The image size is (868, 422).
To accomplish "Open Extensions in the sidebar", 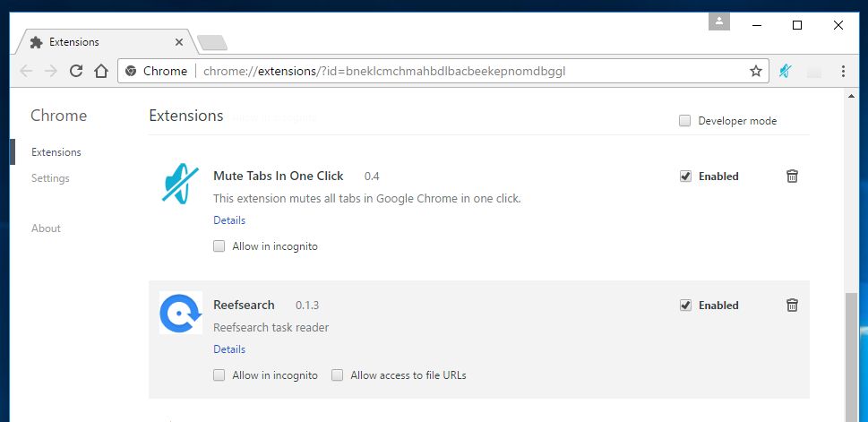I will coord(56,151).
